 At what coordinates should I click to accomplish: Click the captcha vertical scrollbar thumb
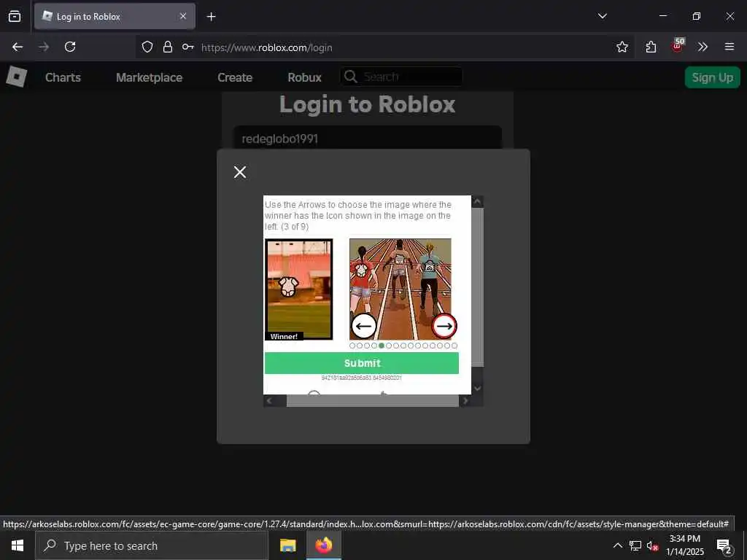tap(477, 287)
